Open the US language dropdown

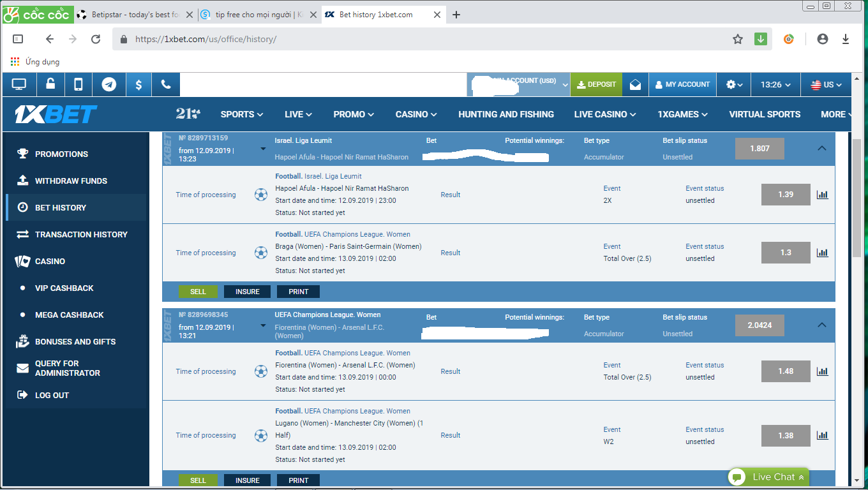[x=826, y=84]
